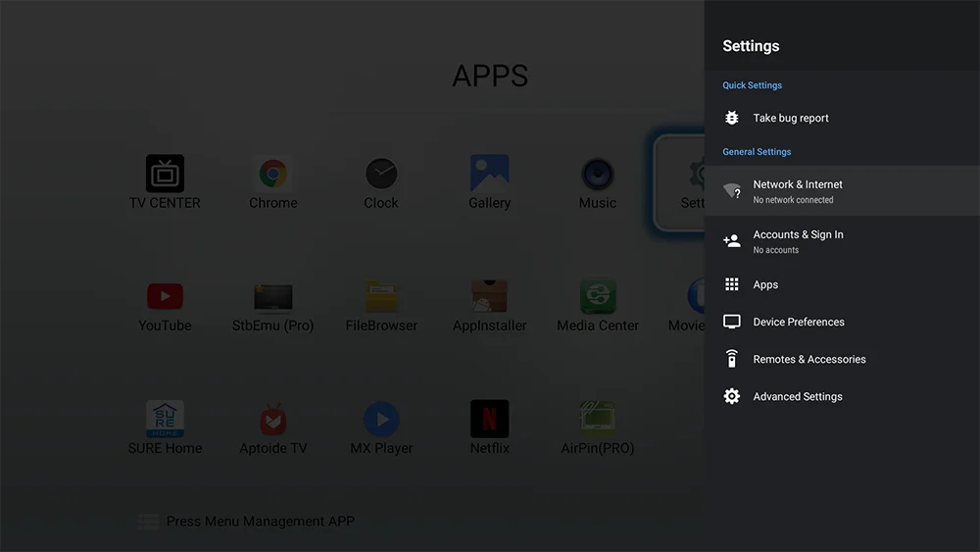980x552 pixels.
Task: Click the bug icon for bug report
Action: coord(732,118)
